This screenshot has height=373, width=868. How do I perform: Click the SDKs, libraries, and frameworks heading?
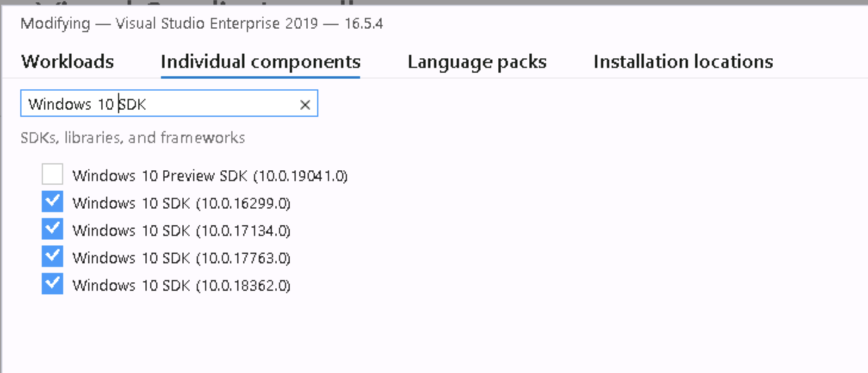(x=132, y=138)
